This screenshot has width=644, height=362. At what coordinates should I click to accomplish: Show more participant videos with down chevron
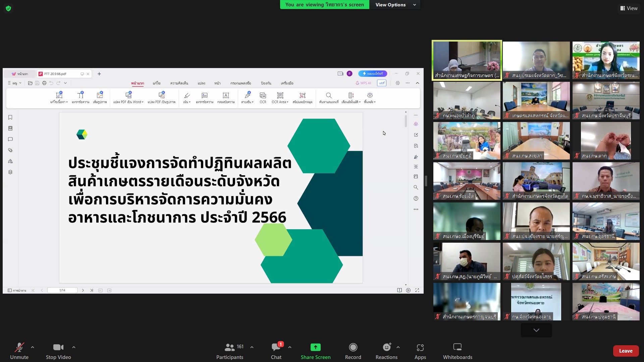point(536,330)
